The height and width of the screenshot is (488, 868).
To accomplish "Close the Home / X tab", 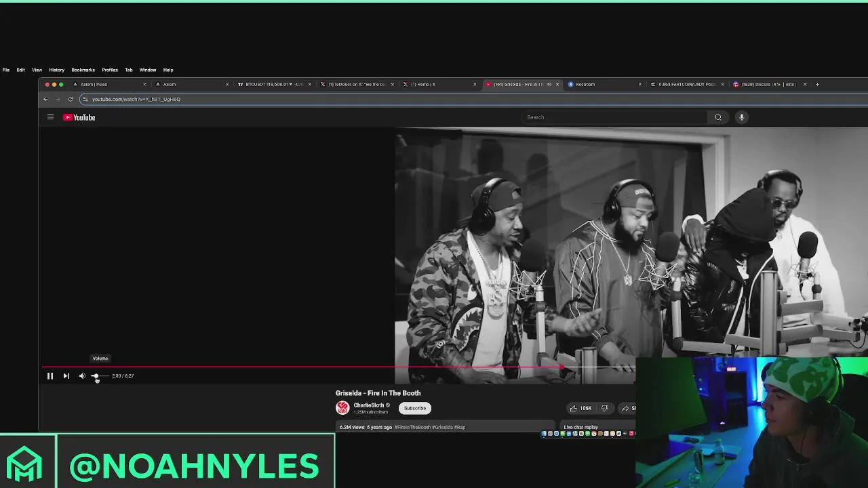I will click(x=475, y=84).
